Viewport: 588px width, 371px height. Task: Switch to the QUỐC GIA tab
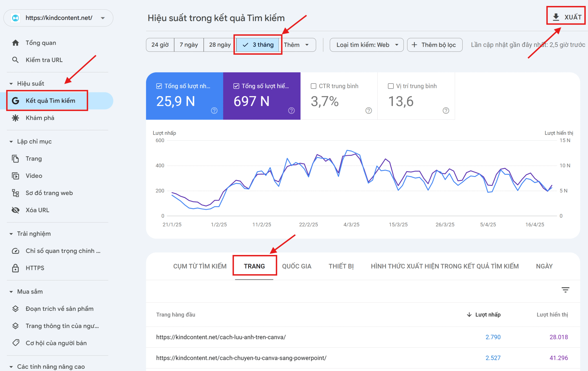[x=297, y=266]
